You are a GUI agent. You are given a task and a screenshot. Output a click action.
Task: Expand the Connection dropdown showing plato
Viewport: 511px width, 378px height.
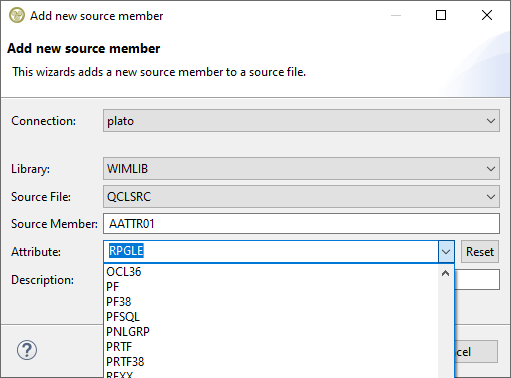301,121
